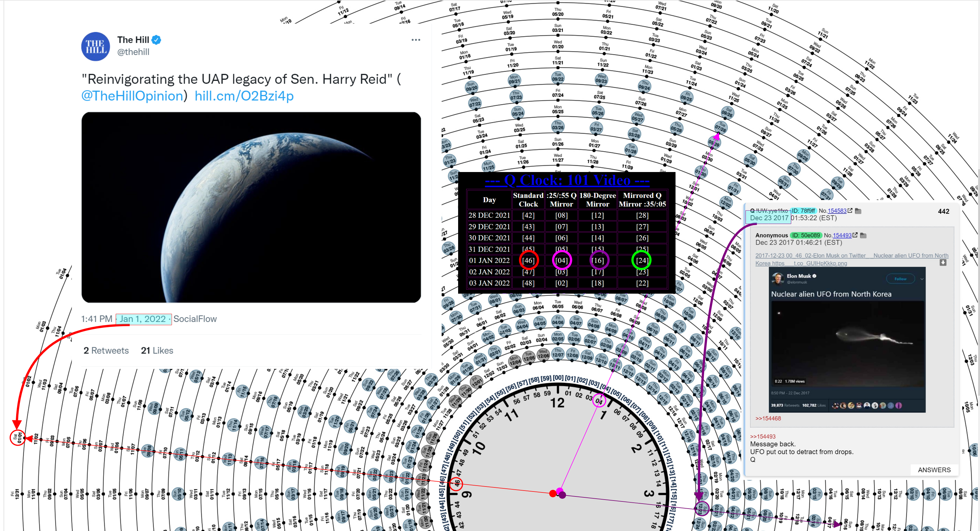Open the Elon Musk png filename link
The image size is (980, 531).
click(x=852, y=259)
